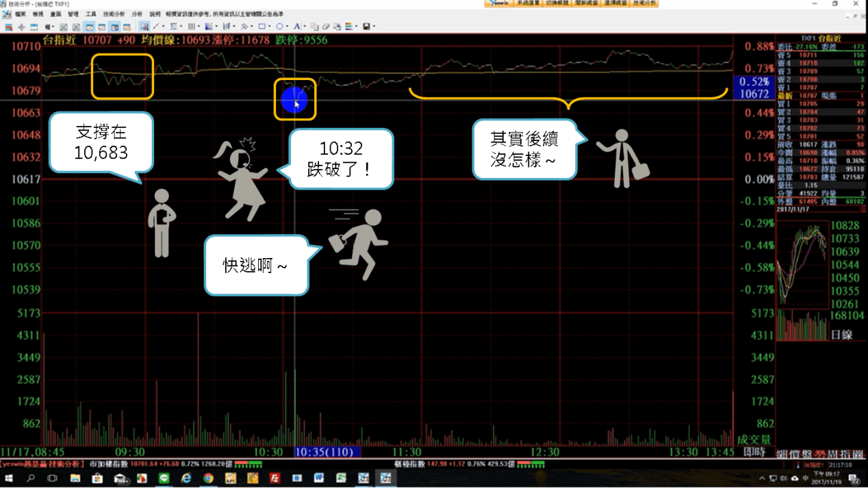Click the 日線 mini chart label

(x=841, y=335)
